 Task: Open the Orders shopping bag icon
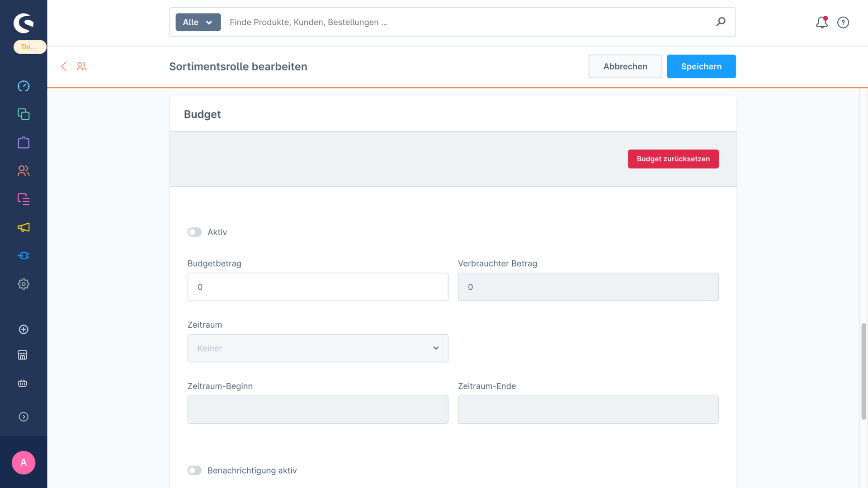[x=24, y=143]
